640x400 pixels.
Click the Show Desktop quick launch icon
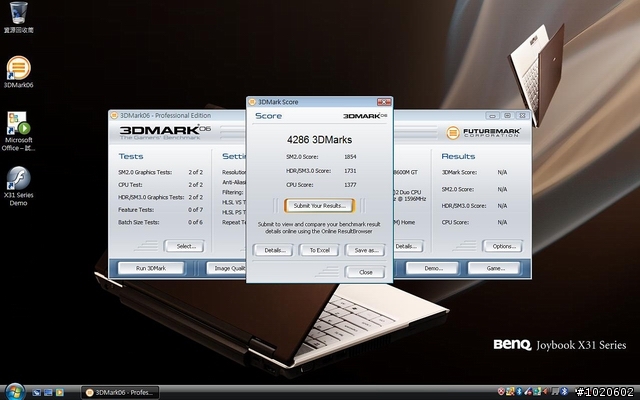click(x=36, y=393)
